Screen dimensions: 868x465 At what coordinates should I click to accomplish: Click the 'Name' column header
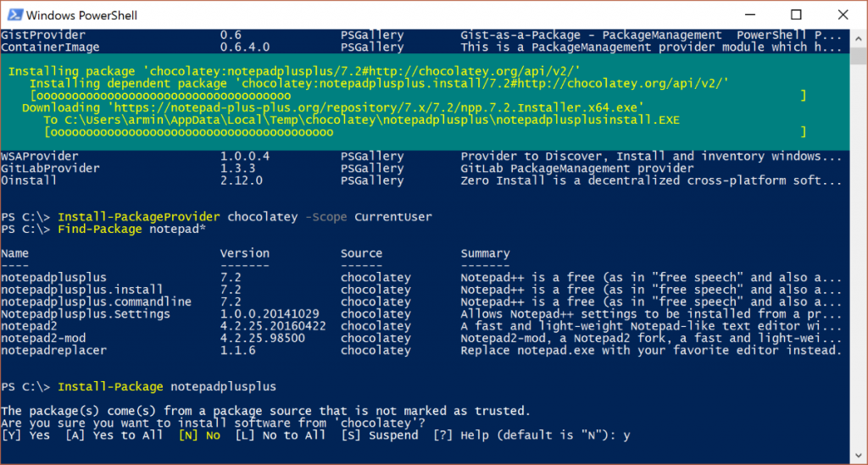15,253
